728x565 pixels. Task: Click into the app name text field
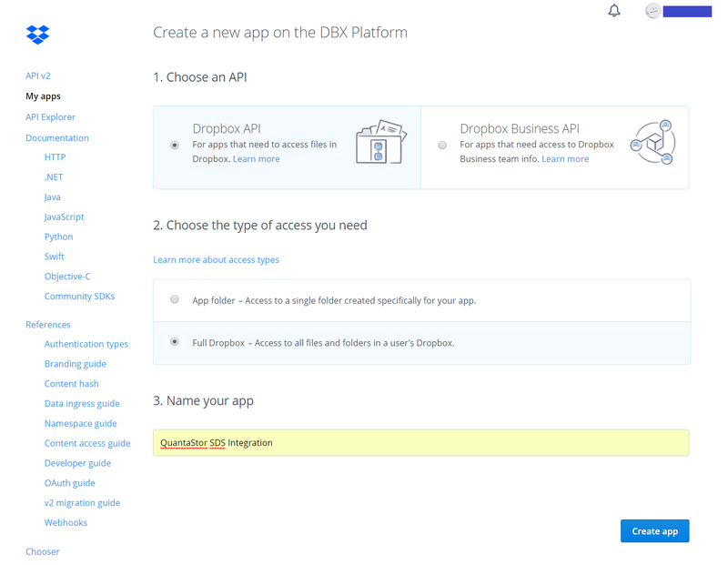click(x=420, y=443)
